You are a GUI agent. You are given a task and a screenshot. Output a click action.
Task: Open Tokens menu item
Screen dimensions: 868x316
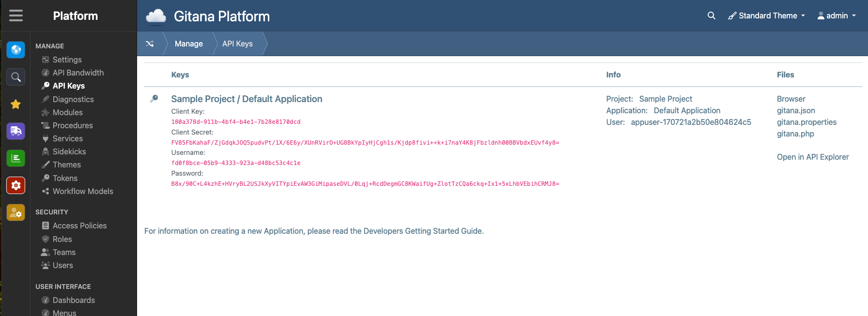65,178
